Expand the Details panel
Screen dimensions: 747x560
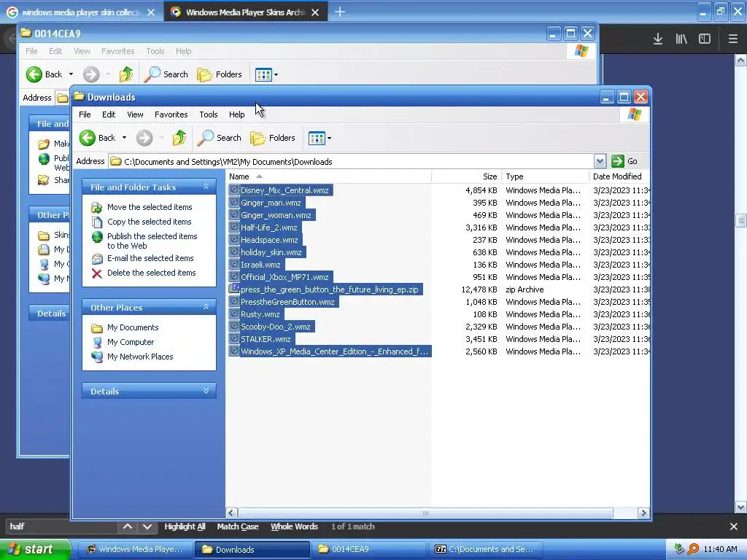[x=206, y=391]
